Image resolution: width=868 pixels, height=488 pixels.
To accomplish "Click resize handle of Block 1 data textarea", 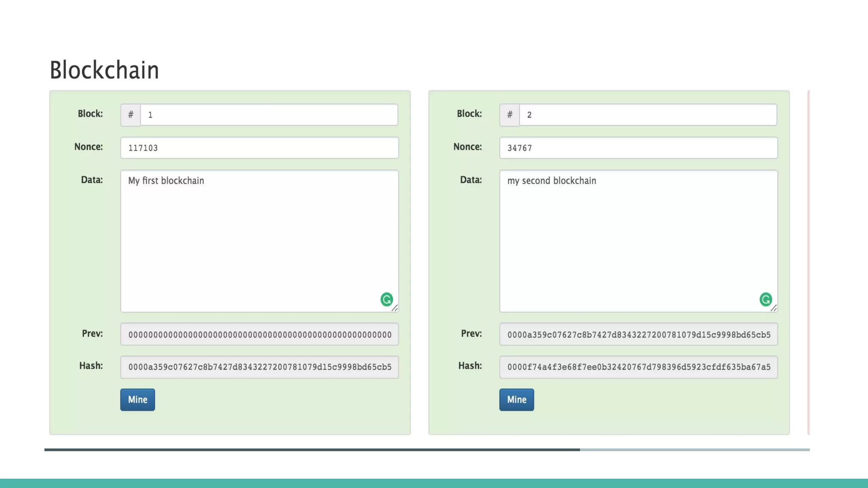I will pos(395,308).
